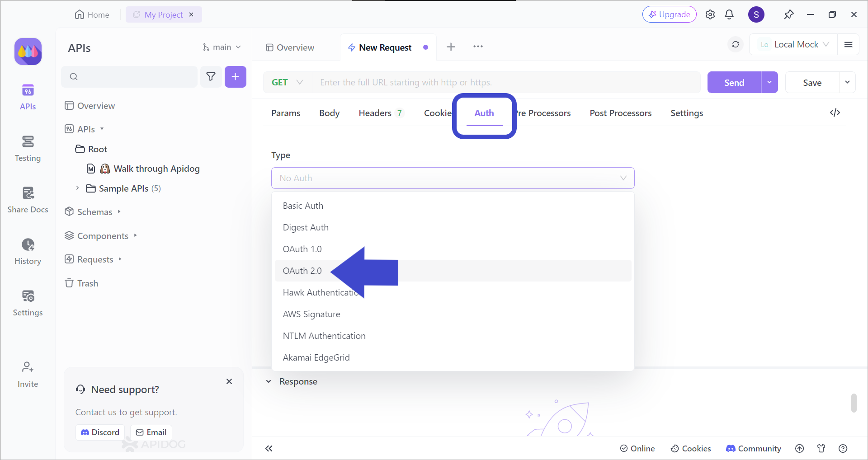Click the Send button
The width and height of the screenshot is (868, 460).
pyautogui.click(x=734, y=83)
